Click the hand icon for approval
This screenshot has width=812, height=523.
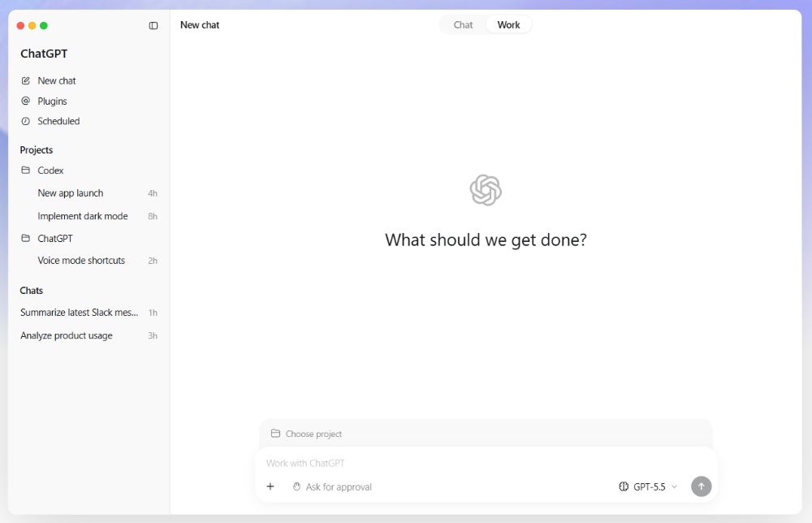tap(296, 486)
